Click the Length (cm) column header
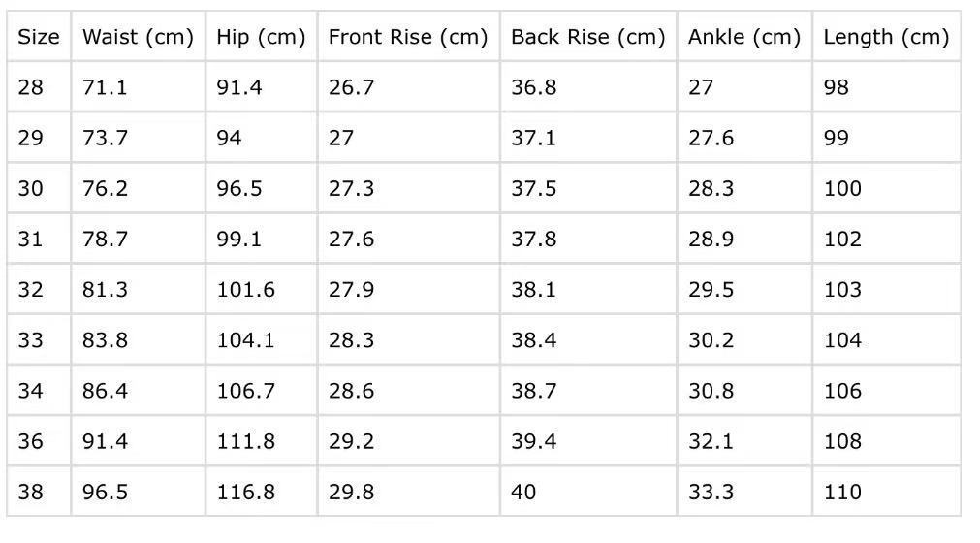The height and width of the screenshot is (543, 980). pos(885,37)
